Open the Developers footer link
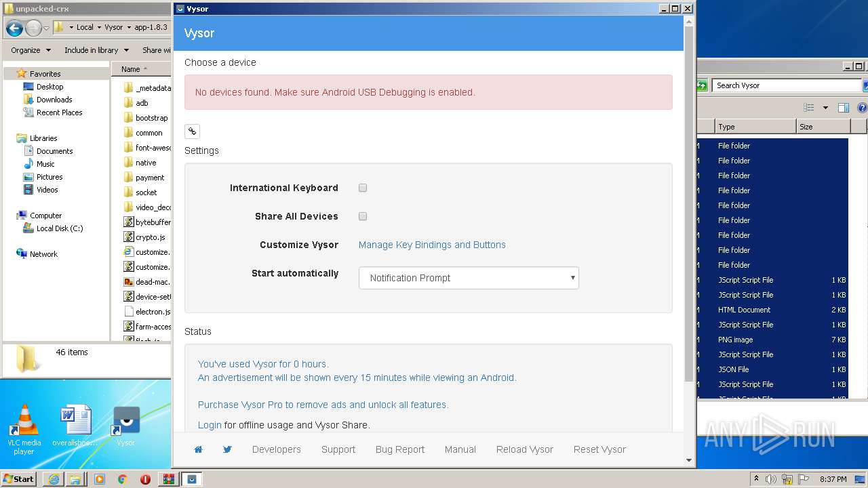The width and height of the screenshot is (868, 488). (x=277, y=449)
